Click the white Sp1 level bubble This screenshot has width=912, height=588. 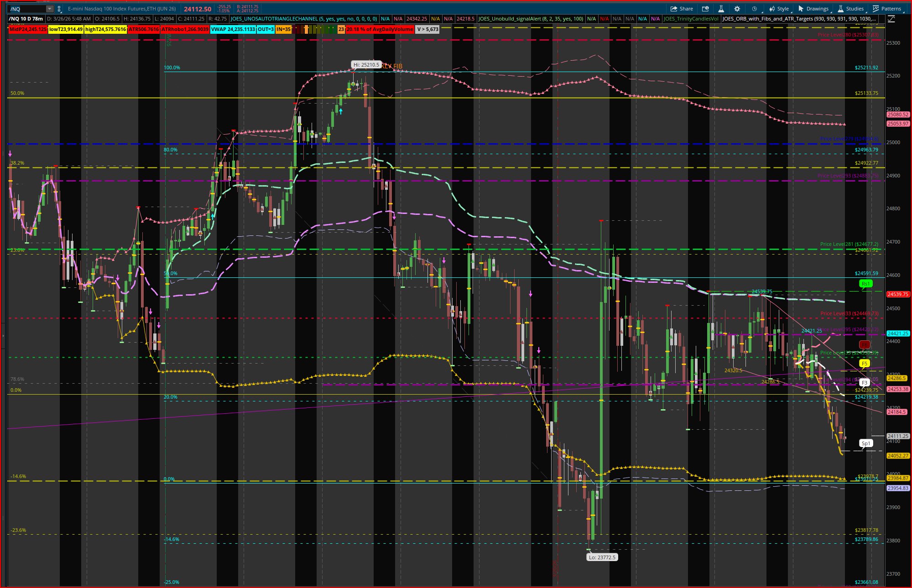click(x=865, y=443)
